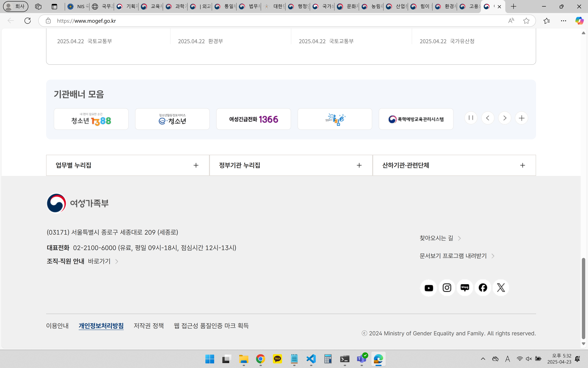Open 문서보기 프로그램 내려받기 link

457,256
